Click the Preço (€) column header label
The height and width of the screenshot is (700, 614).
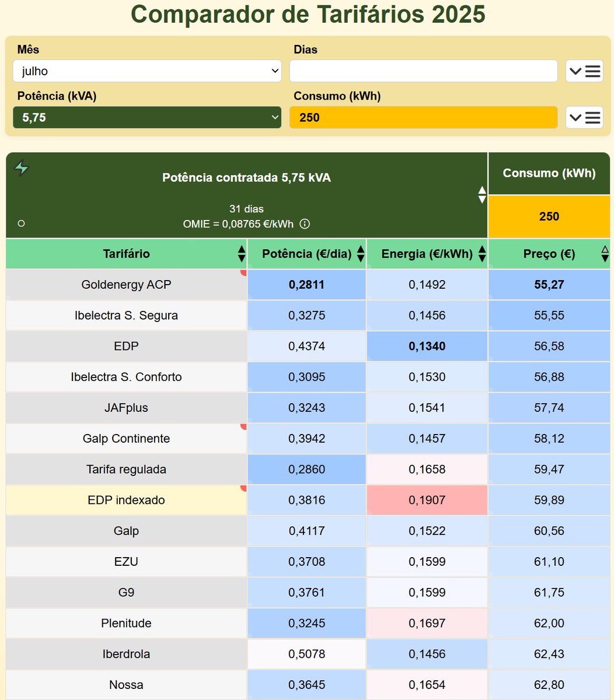(x=549, y=254)
